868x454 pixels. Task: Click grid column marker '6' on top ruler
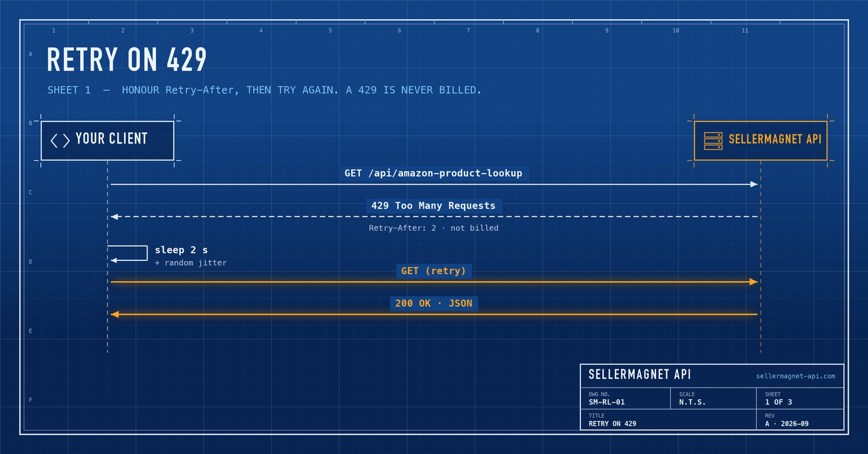click(400, 30)
